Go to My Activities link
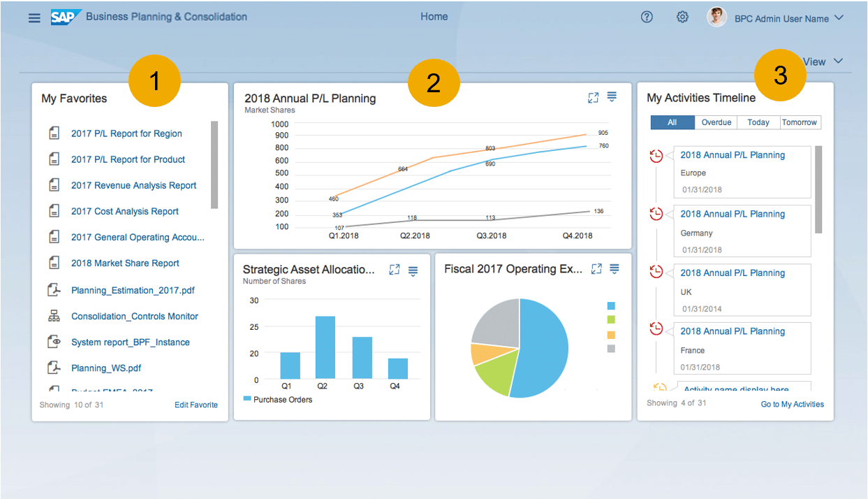Screen dimensions: 868x499 click(x=792, y=404)
